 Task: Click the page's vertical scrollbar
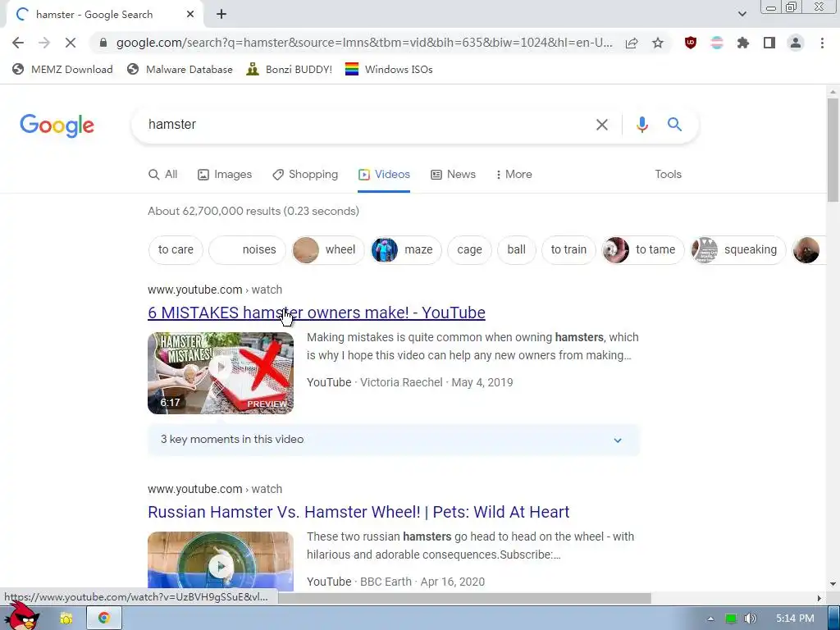pos(833,150)
